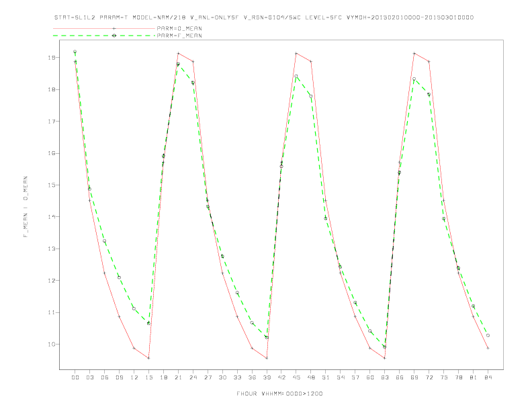Image resolution: width=532 pixels, height=411 pixels.
Task: Click x-axis forecast hour label 60
Action: pyautogui.click(x=370, y=377)
